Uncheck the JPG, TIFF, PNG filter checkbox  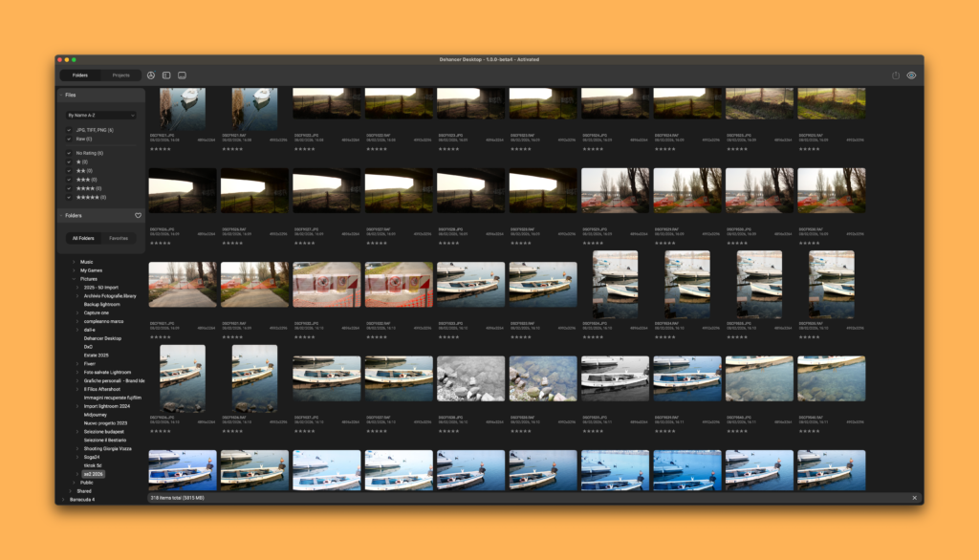(68, 130)
